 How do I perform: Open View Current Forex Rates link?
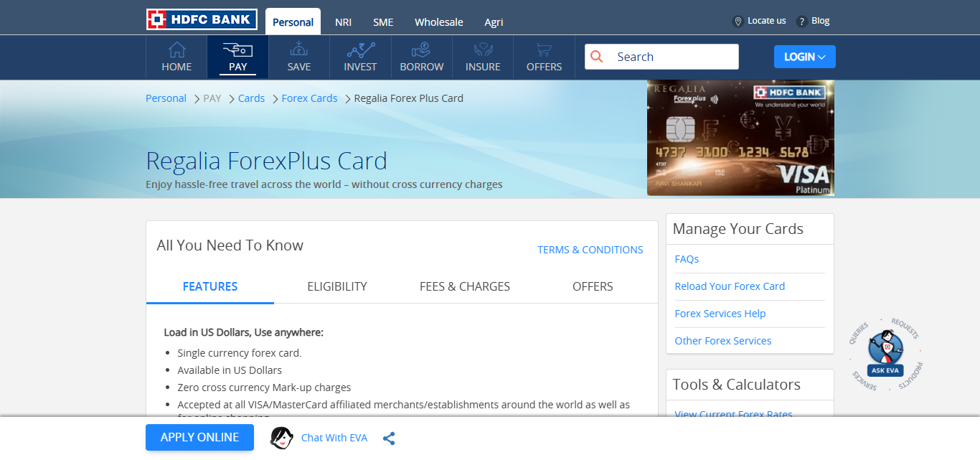point(734,414)
